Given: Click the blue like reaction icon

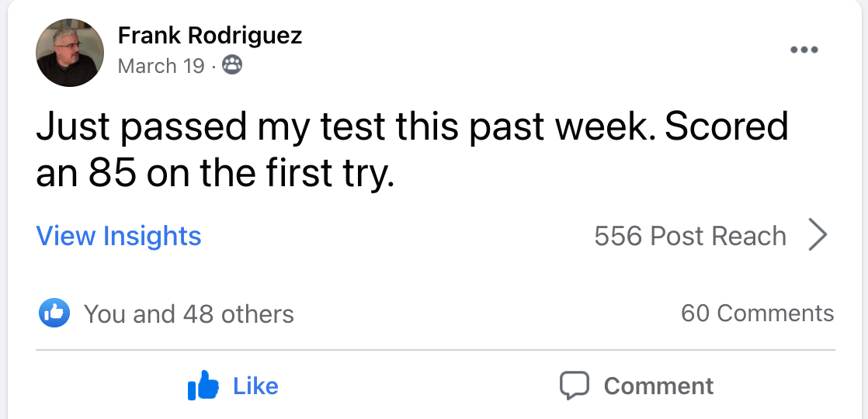Looking at the screenshot, I should [54, 313].
